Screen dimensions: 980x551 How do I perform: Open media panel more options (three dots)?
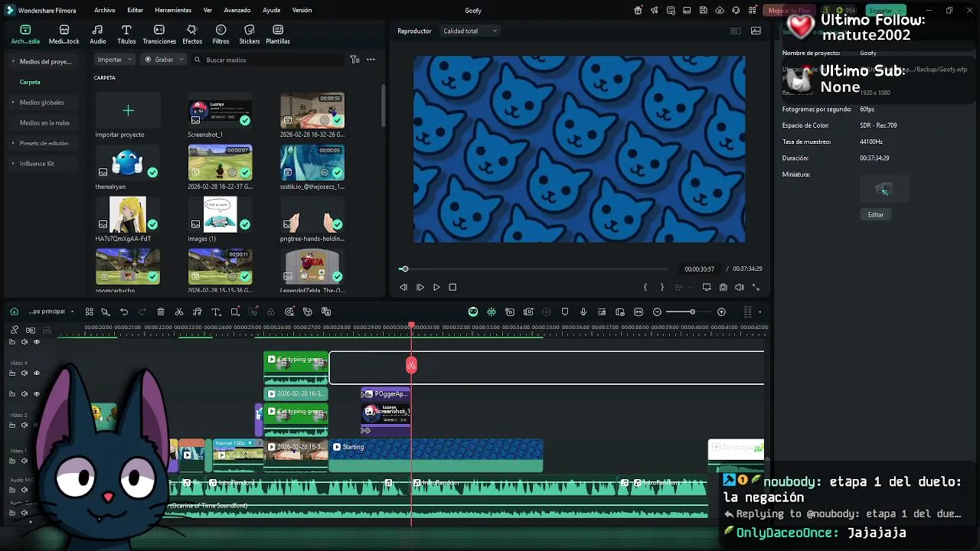pyautogui.click(x=371, y=60)
